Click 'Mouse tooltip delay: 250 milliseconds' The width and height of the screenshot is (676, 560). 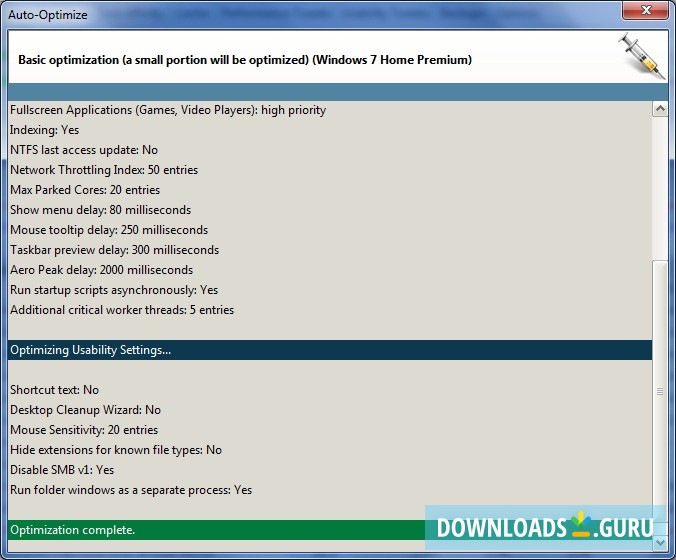109,230
